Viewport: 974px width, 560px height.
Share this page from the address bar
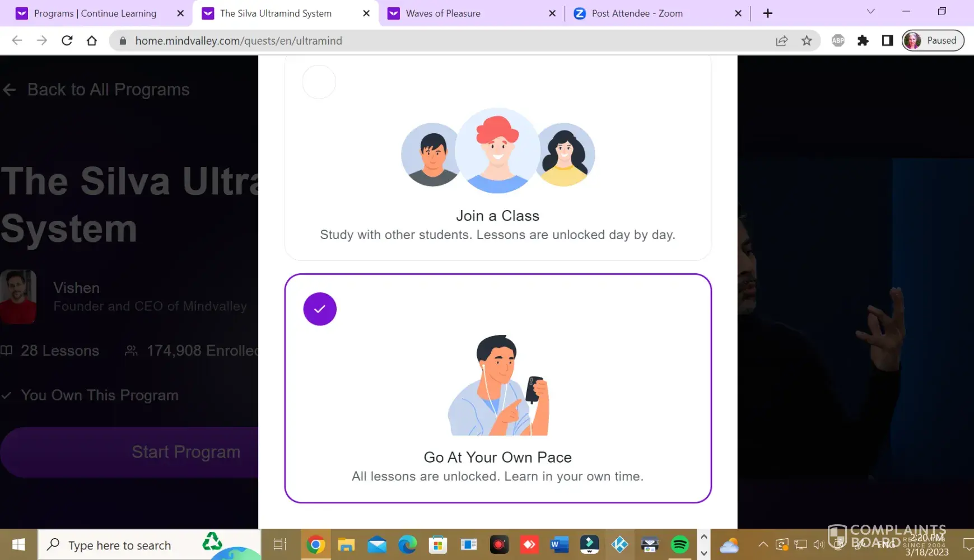[x=782, y=40]
